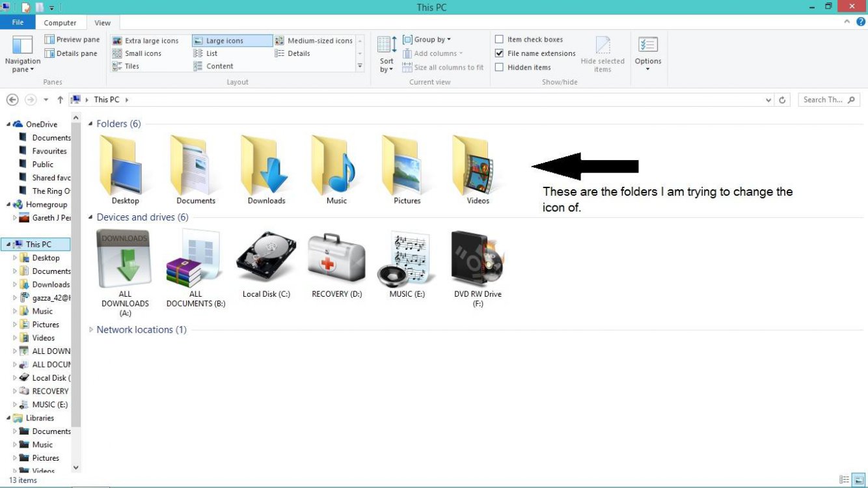Open the RECOVERY (D:) drive
The width and height of the screenshot is (868, 488).
pos(336,260)
